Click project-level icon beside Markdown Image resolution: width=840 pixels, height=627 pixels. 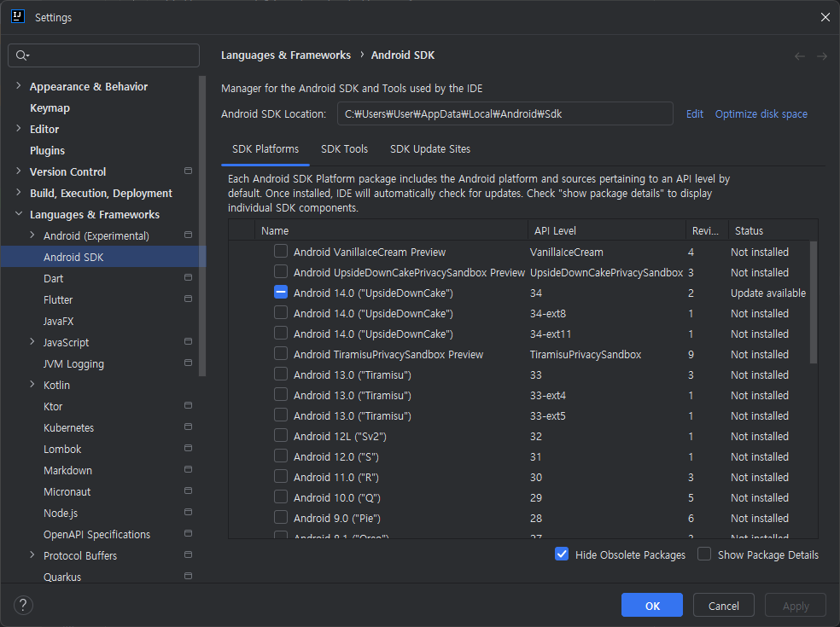pos(188,469)
